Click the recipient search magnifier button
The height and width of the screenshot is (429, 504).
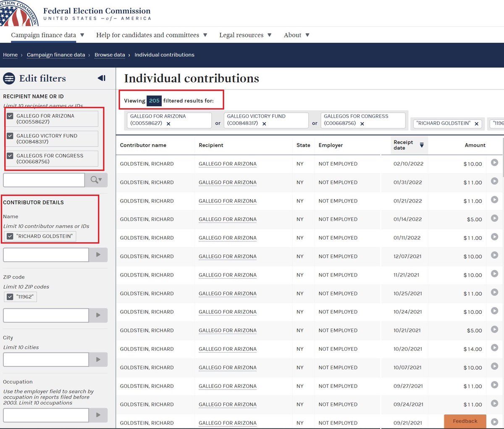pyautogui.click(x=96, y=180)
